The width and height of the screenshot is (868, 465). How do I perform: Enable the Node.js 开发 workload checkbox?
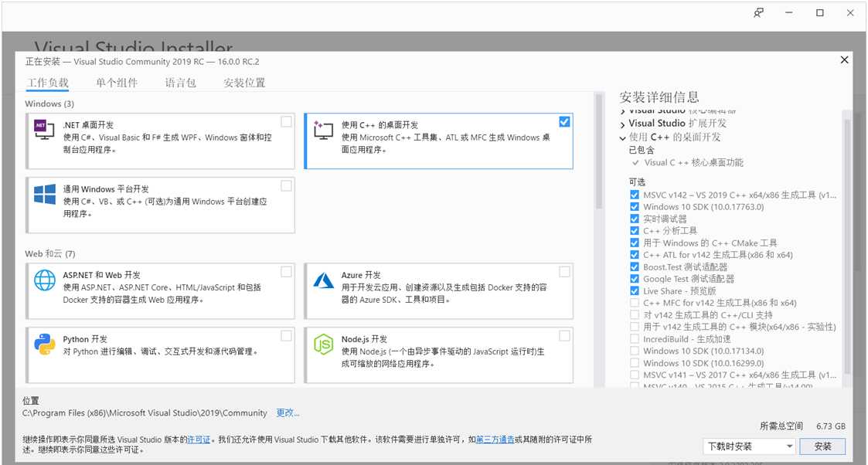pyautogui.click(x=564, y=335)
